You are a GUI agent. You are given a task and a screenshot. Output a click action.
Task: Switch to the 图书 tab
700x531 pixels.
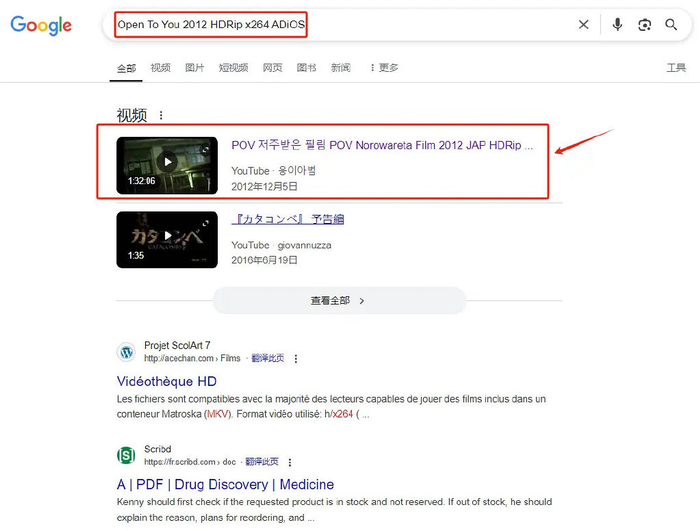(x=306, y=67)
